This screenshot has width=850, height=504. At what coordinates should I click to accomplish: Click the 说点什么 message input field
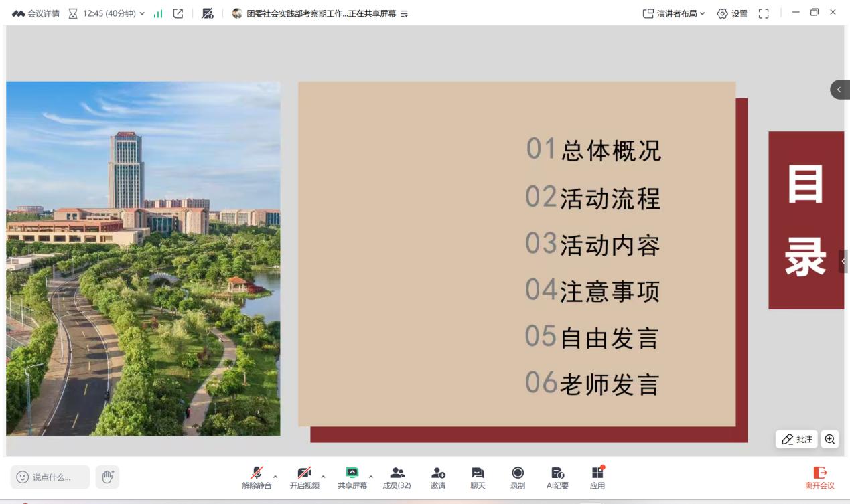(x=51, y=477)
